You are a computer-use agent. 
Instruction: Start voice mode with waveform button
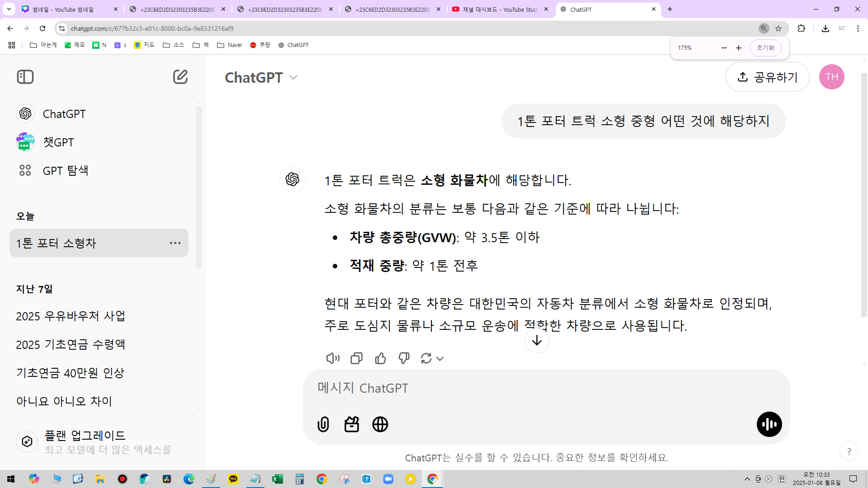(769, 424)
